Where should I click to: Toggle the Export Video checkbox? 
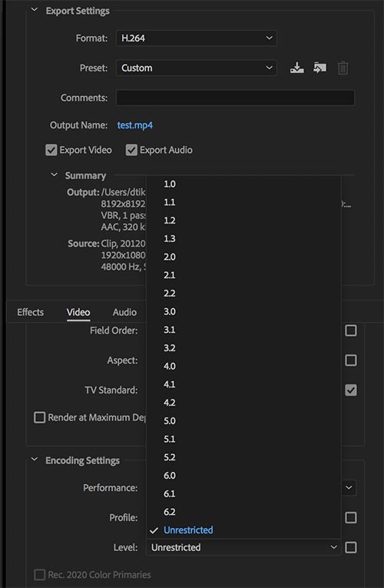51,150
